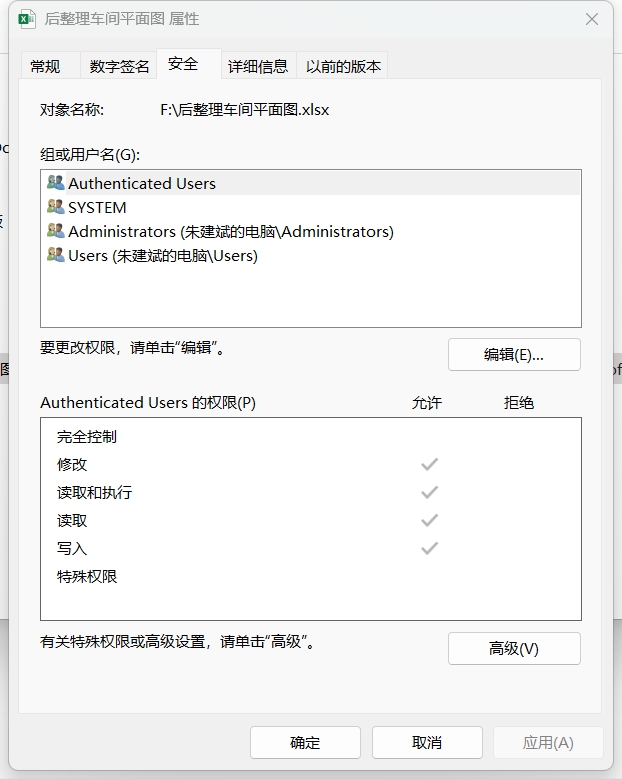Click the Excel file icon in title bar
This screenshot has width=622, height=779.
[x=26, y=19]
